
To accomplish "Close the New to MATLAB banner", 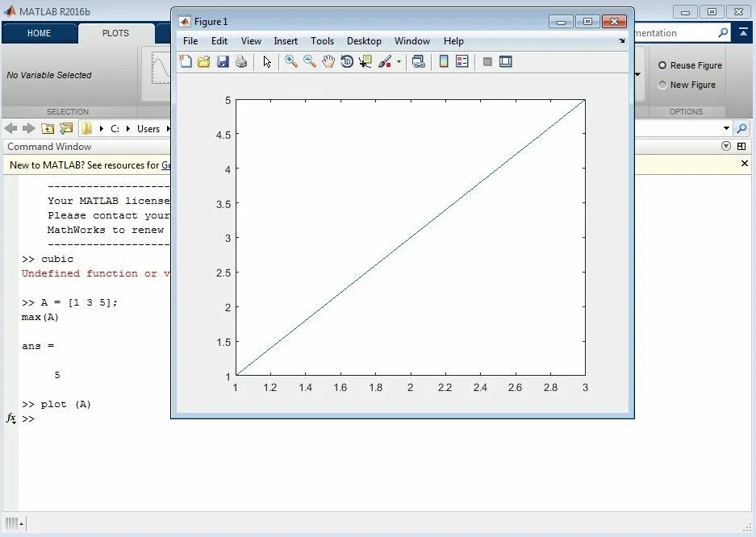I will [x=745, y=163].
